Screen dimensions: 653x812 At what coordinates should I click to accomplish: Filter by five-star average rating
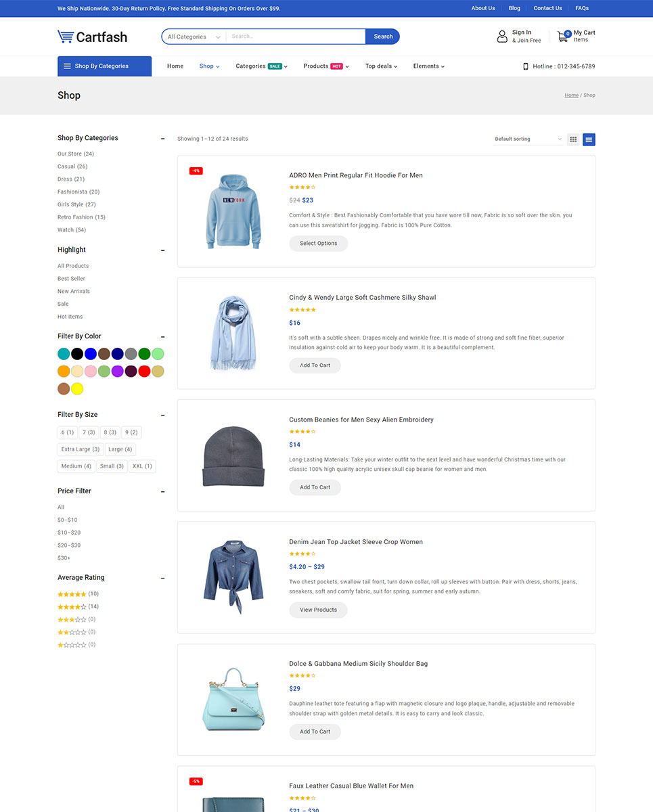pyautogui.click(x=72, y=594)
